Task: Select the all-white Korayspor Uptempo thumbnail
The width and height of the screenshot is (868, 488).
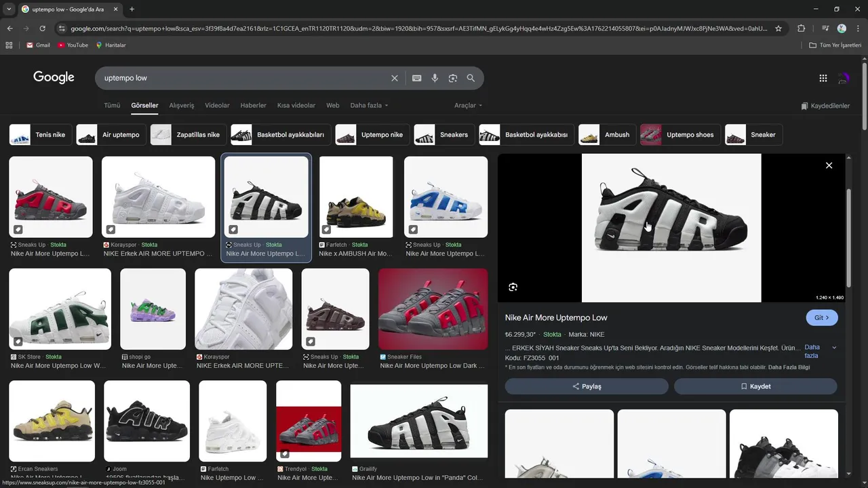Action: [159, 197]
